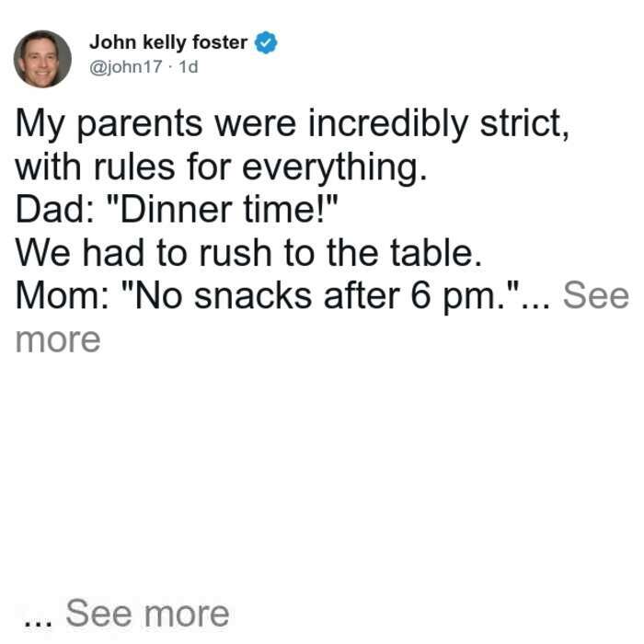Click the word 'foster' in the author name

(x=220, y=42)
